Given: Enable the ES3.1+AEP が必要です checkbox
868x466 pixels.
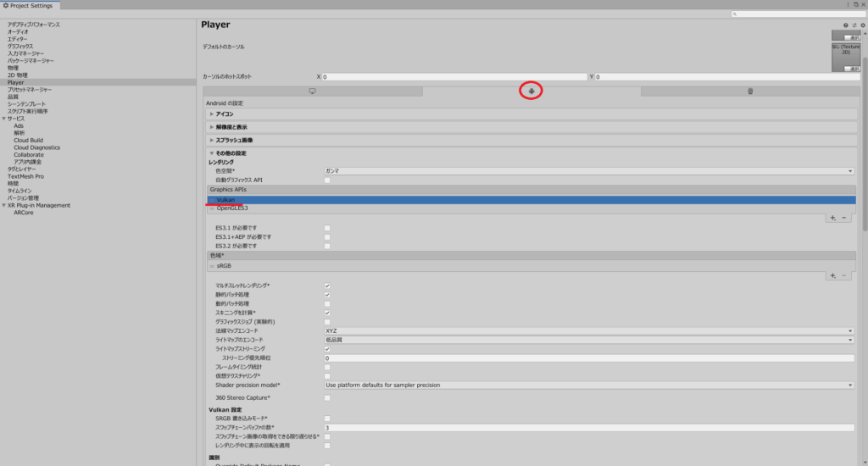Looking at the screenshot, I should [x=327, y=237].
